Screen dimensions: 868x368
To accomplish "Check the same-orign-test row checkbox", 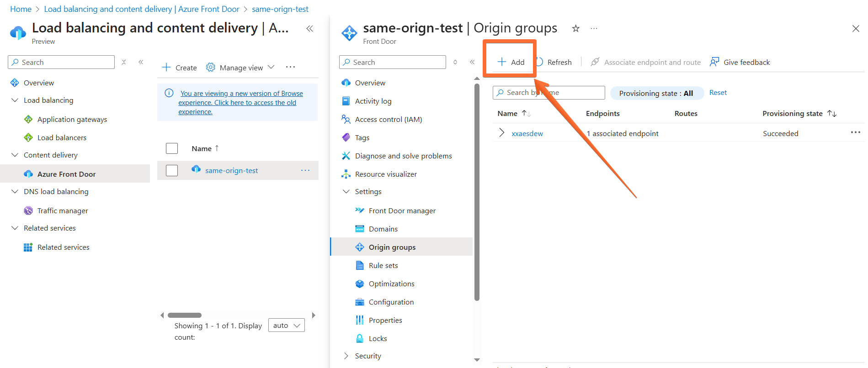I will click(172, 170).
